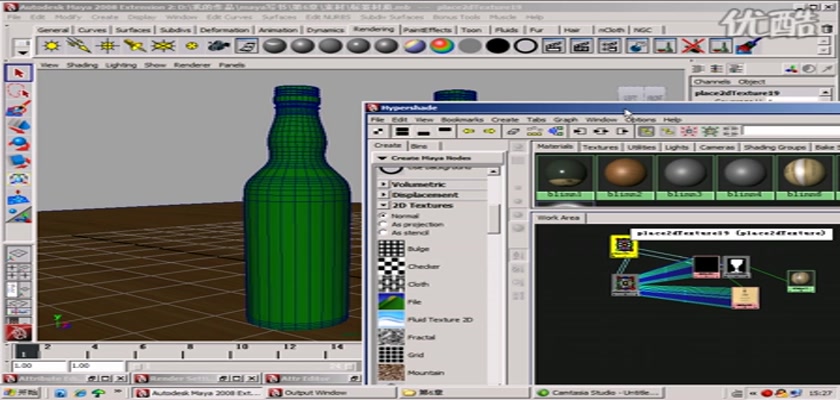The image size is (840, 400).
Task: Activate the Universal Manipulator tool
Action: [x=19, y=178]
